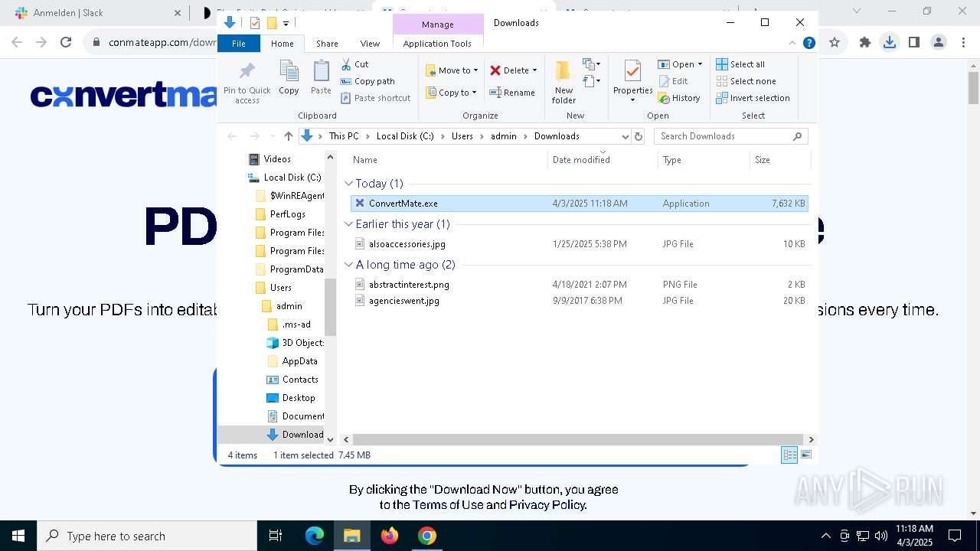Show file History
This screenshot has height=551, width=980.
(x=679, y=98)
